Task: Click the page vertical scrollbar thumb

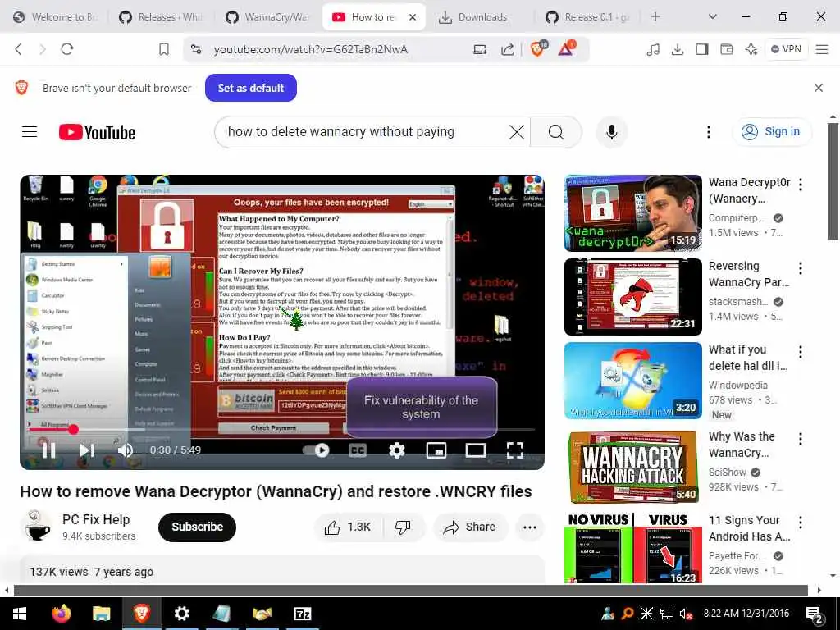Action: [833, 181]
